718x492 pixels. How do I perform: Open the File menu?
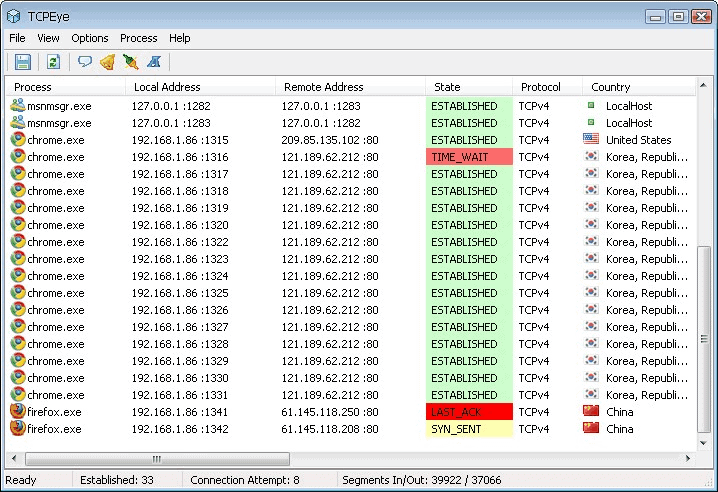[17, 38]
